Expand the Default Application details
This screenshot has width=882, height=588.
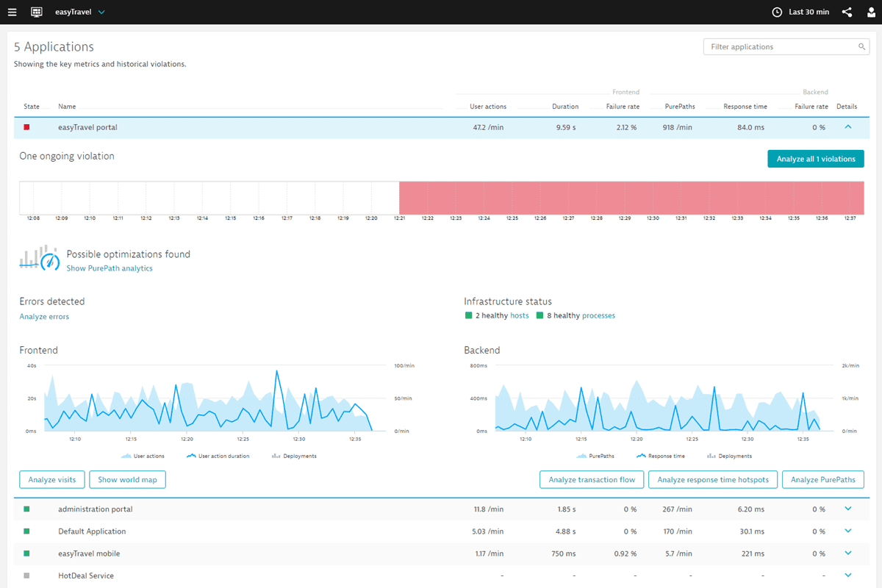(x=848, y=531)
